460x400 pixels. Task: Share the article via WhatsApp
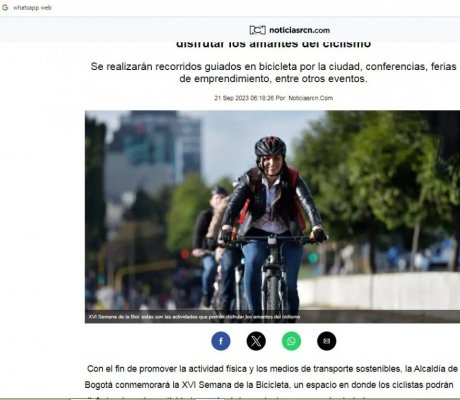click(291, 341)
